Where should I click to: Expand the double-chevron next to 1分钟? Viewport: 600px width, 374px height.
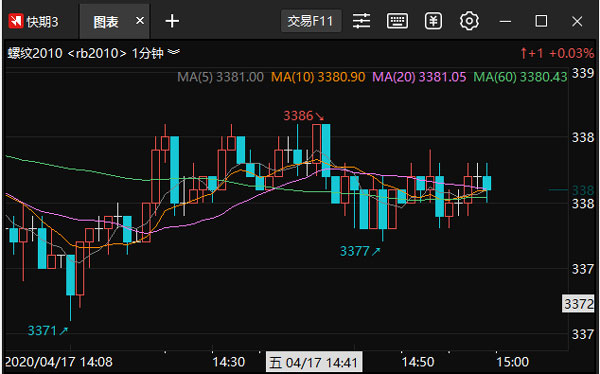[174, 52]
